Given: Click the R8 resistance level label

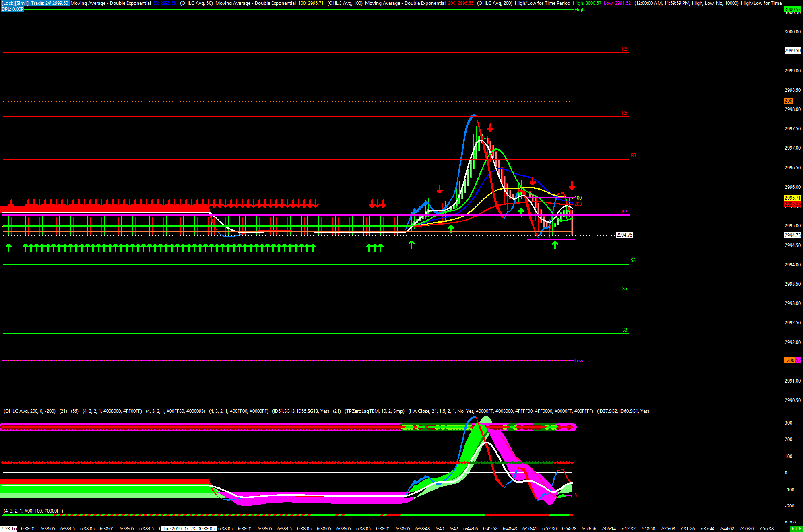Looking at the screenshot, I should (x=624, y=49).
